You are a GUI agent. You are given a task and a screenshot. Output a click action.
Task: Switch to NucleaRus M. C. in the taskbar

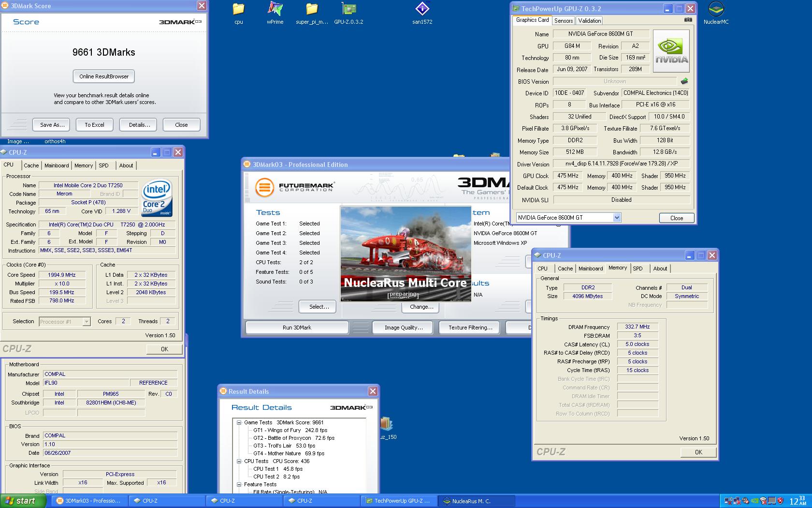click(x=476, y=501)
